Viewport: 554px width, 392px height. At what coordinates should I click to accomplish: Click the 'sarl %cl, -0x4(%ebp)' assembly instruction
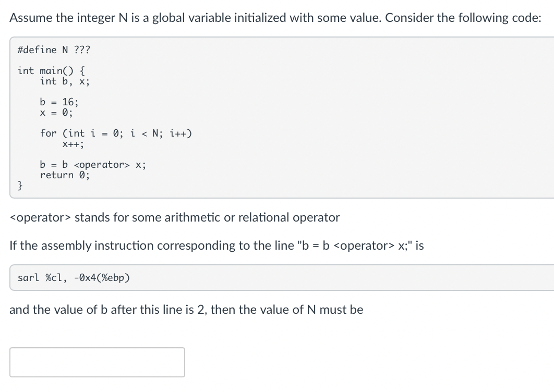[x=74, y=277]
